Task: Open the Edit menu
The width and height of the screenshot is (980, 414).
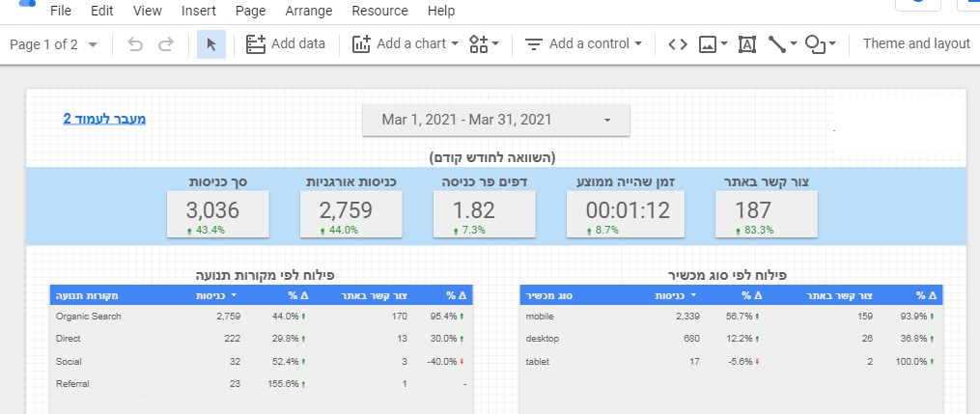Action: (102, 11)
